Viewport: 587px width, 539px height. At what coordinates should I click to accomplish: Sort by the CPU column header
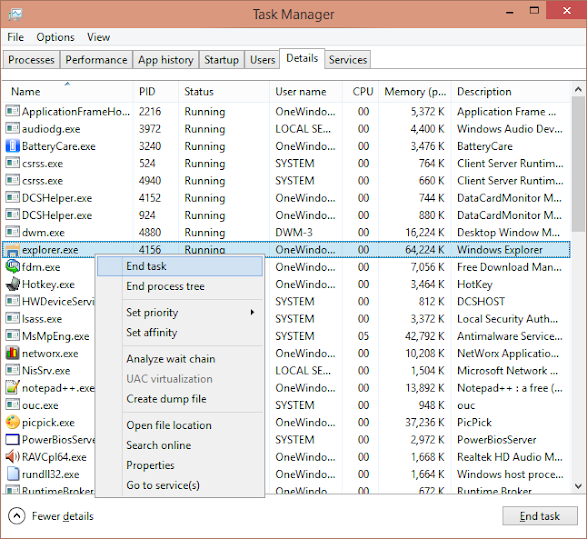pos(361,92)
